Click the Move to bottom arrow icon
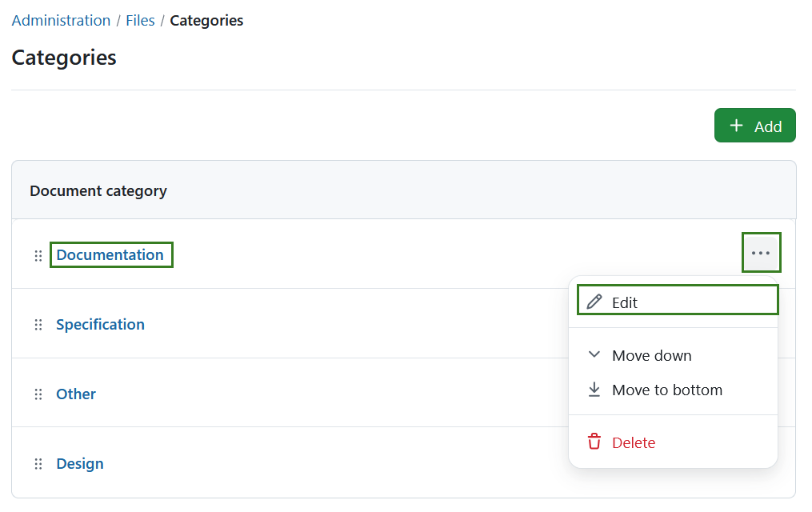Screen dimensions: 812x512 (594, 389)
